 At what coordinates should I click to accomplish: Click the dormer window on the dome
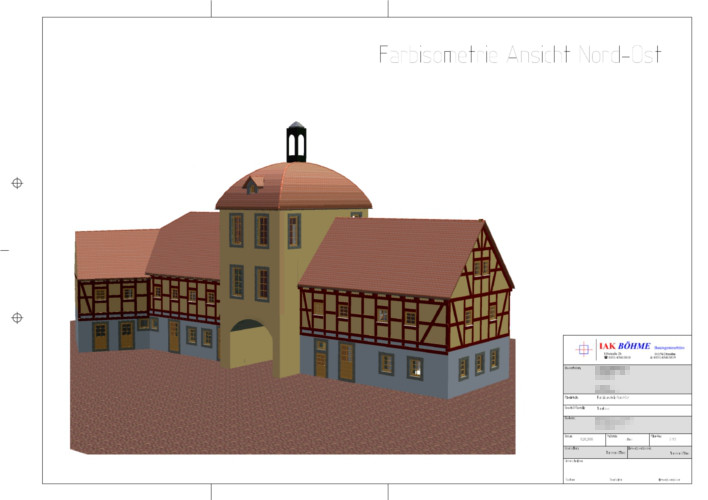pos(251,185)
